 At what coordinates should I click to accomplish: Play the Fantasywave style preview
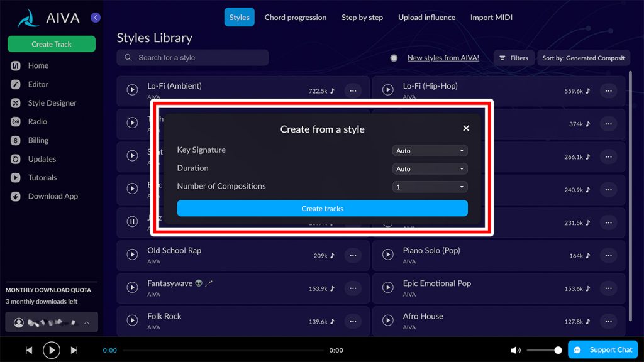pyautogui.click(x=132, y=287)
